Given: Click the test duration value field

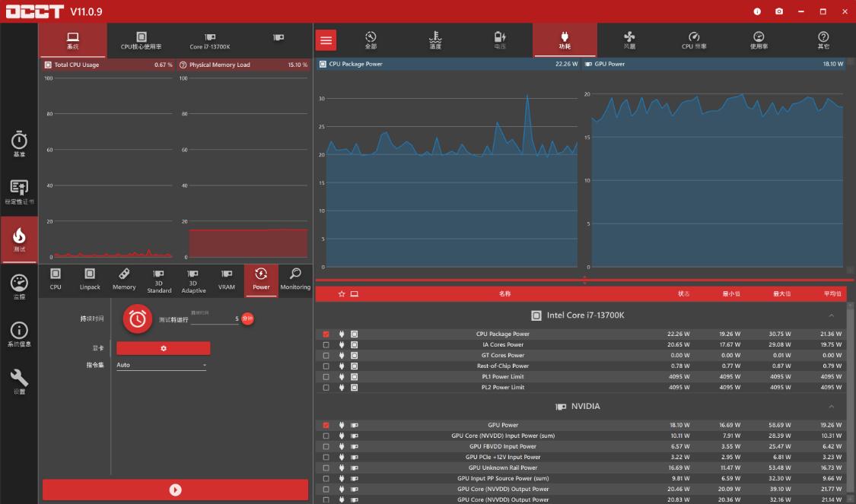Looking at the screenshot, I should click(215, 319).
